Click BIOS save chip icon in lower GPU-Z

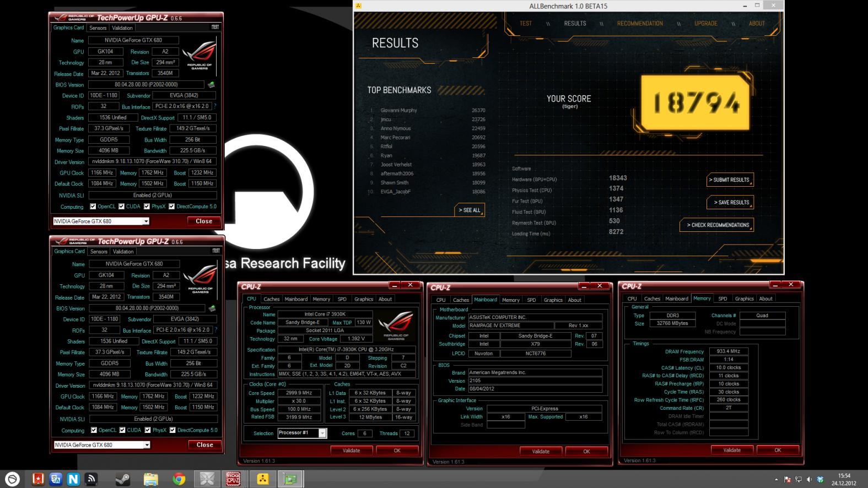pyautogui.click(x=212, y=308)
